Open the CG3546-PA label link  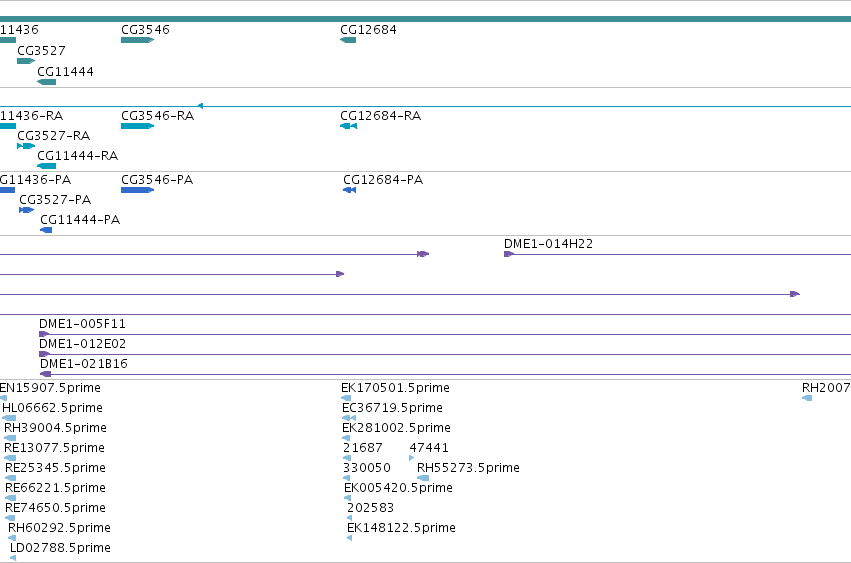coord(157,180)
